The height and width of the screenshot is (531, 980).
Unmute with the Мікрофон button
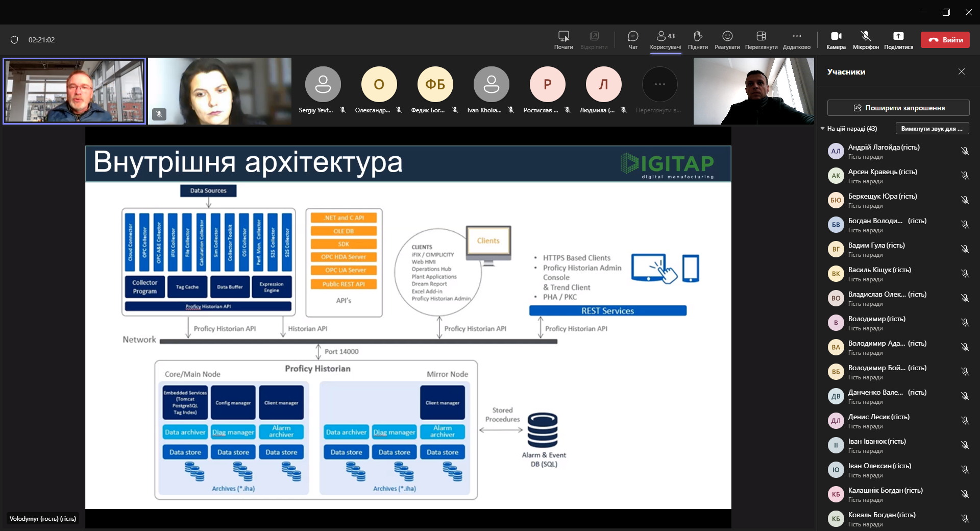pos(866,40)
